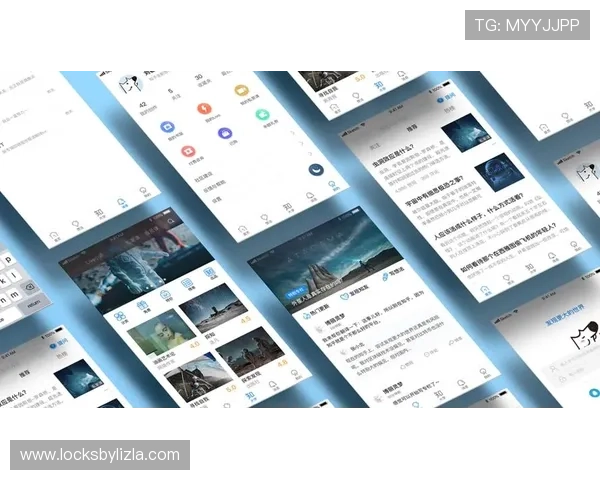Tap the green round icon on the profile screen
600x480 pixels.
tap(262, 114)
